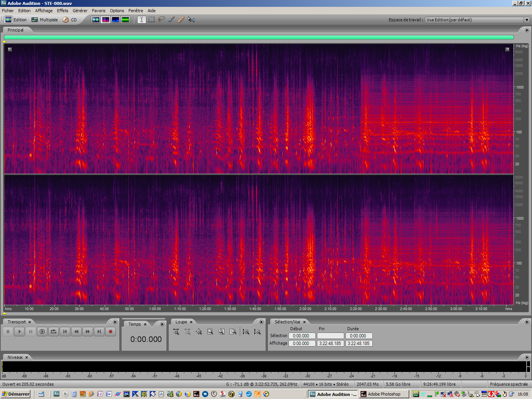The image size is (532, 399).
Task: Open the Transport panel options menu
Action: pos(115,322)
